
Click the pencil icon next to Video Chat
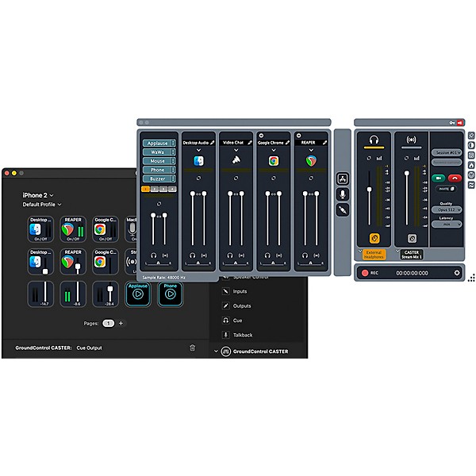pos(250,142)
